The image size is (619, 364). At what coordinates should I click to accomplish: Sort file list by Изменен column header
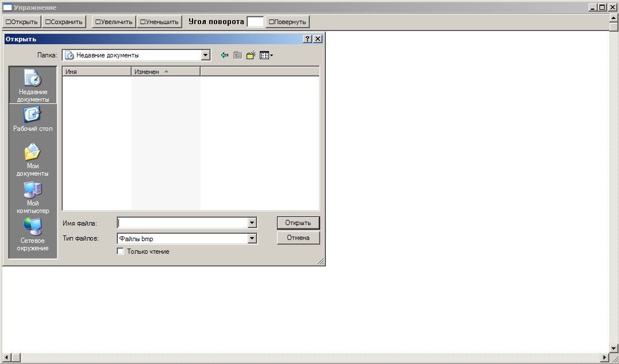(166, 72)
